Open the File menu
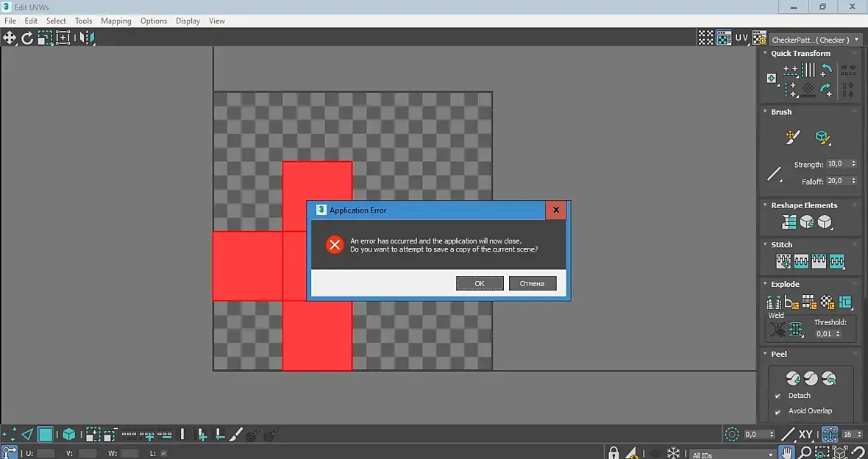The image size is (868, 459). pos(10,21)
